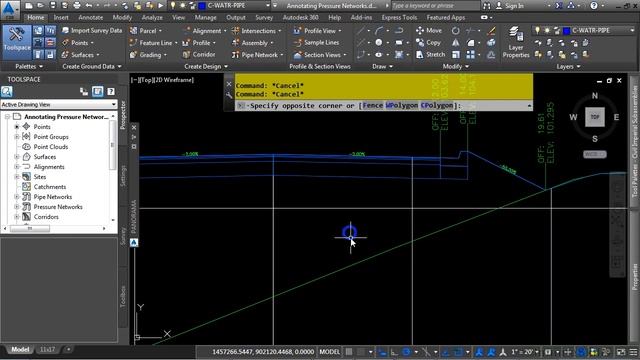The height and width of the screenshot is (360, 640).
Task: Toggle the grid display in status bar
Action: [349, 351]
